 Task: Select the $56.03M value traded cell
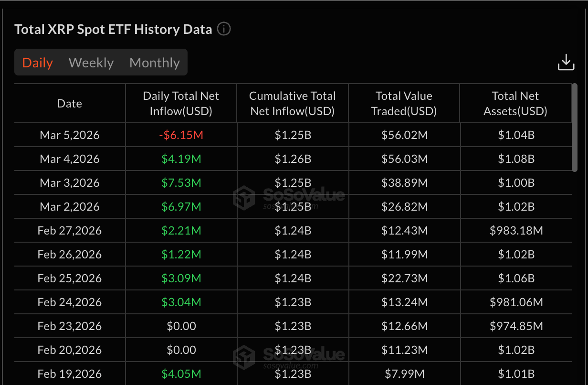point(404,159)
